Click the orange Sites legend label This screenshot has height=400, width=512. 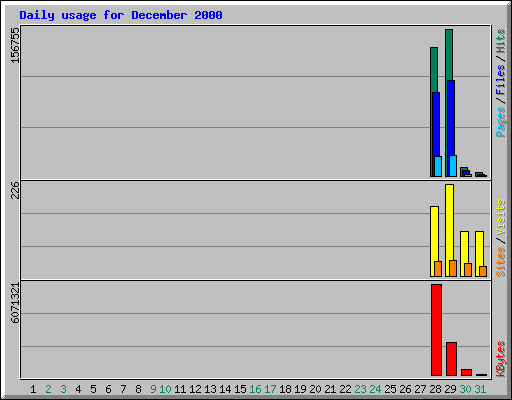pyautogui.click(x=501, y=262)
